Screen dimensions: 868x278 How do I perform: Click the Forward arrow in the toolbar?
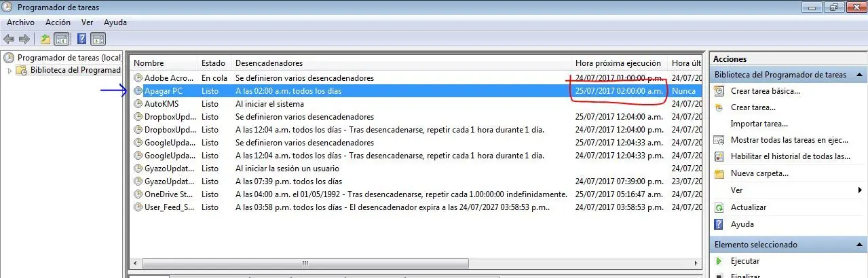point(24,39)
